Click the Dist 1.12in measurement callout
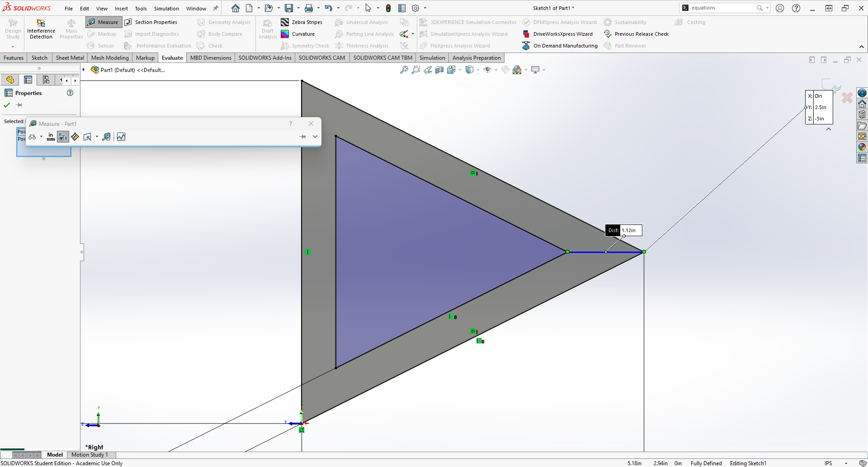The image size is (868, 467). (x=623, y=230)
